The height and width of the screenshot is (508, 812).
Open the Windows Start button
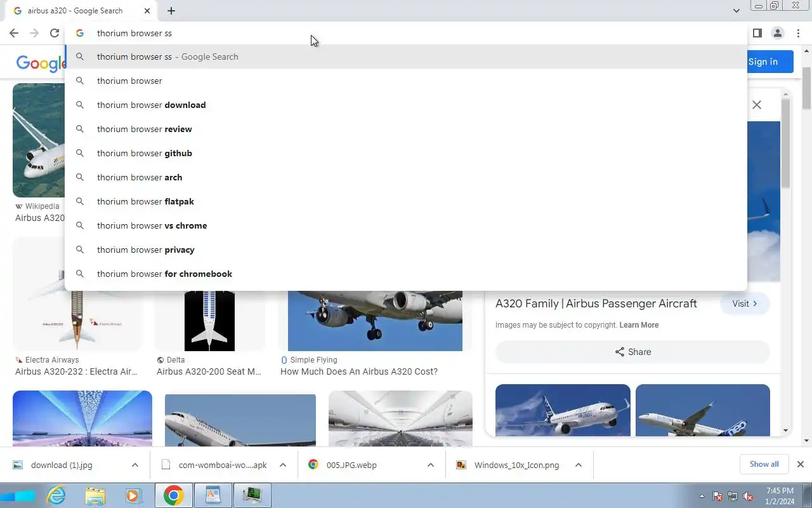point(17,495)
